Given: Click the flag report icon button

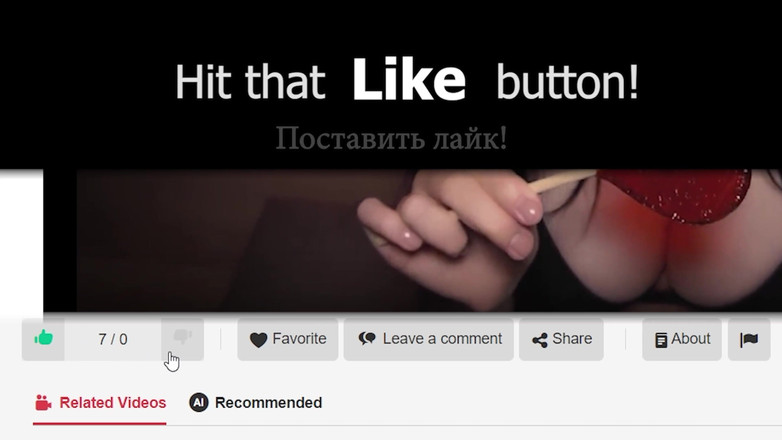Looking at the screenshot, I should coord(749,339).
